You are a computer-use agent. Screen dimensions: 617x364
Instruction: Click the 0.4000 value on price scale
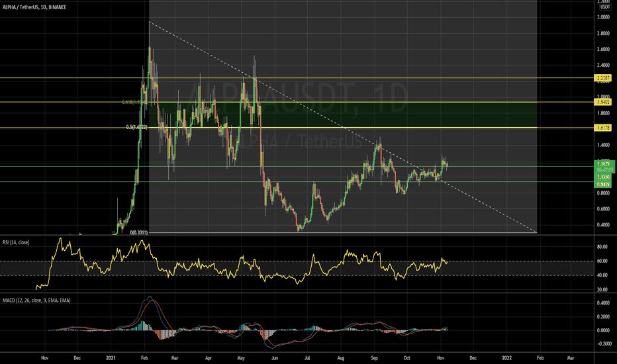(x=603, y=225)
